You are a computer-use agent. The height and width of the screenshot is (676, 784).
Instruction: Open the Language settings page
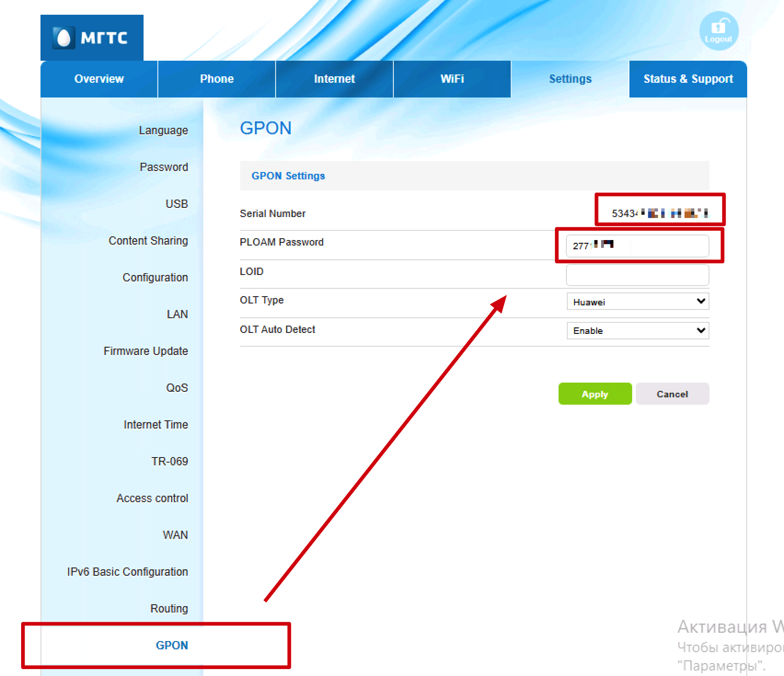tap(163, 131)
